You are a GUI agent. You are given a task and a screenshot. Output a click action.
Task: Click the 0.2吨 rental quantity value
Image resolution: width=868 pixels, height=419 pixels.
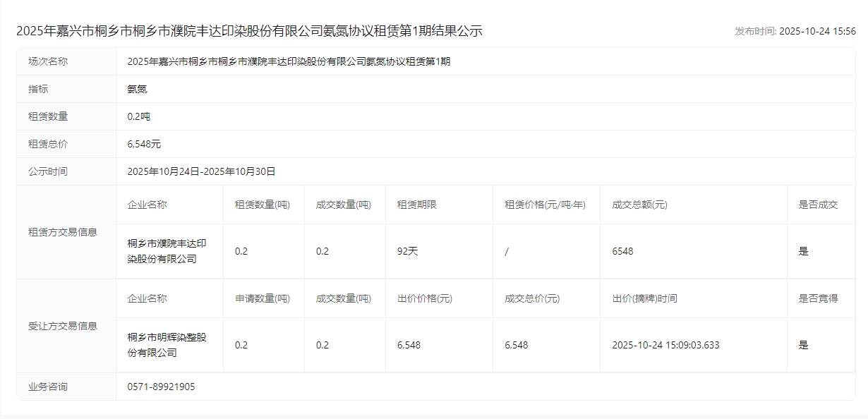139,116
